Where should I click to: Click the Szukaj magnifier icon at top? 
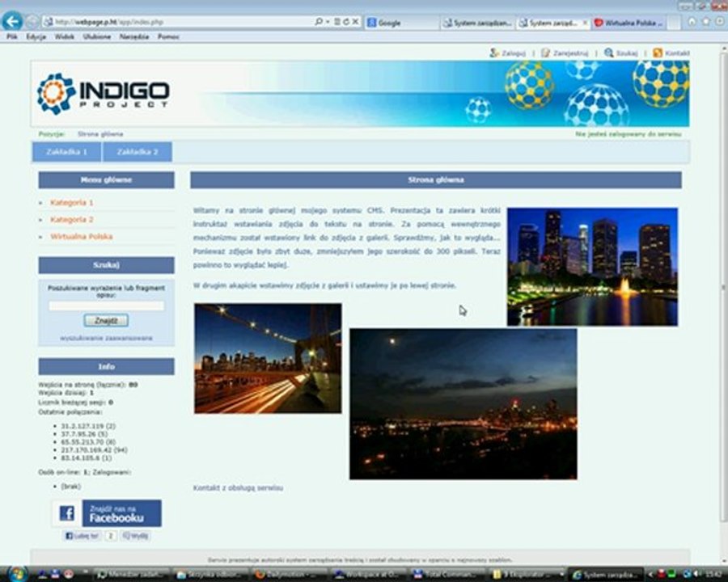pyautogui.click(x=608, y=53)
